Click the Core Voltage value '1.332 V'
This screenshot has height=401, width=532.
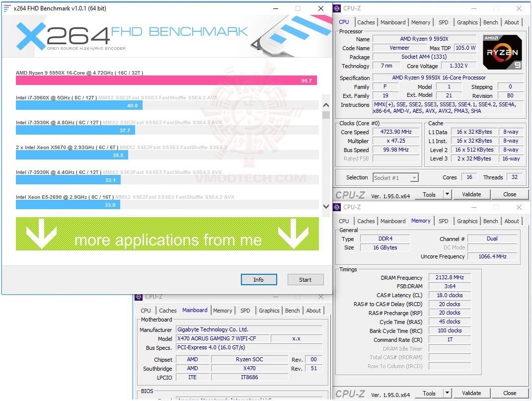[x=458, y=66]
